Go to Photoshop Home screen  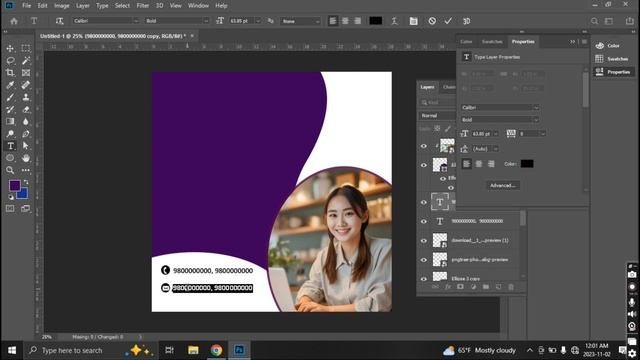[14, 21]
